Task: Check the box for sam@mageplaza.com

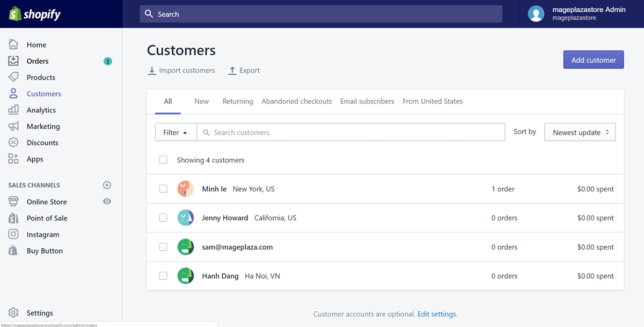Action: tap(163, 247)
